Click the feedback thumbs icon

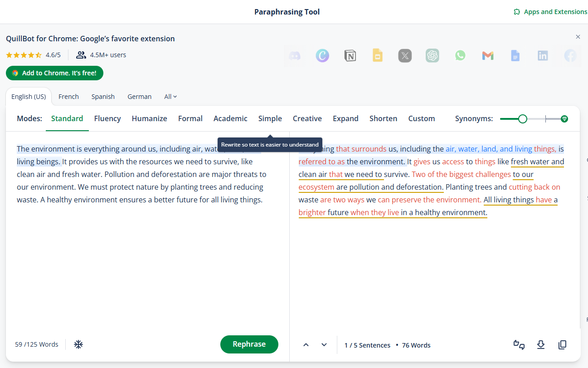coord(519,345)
